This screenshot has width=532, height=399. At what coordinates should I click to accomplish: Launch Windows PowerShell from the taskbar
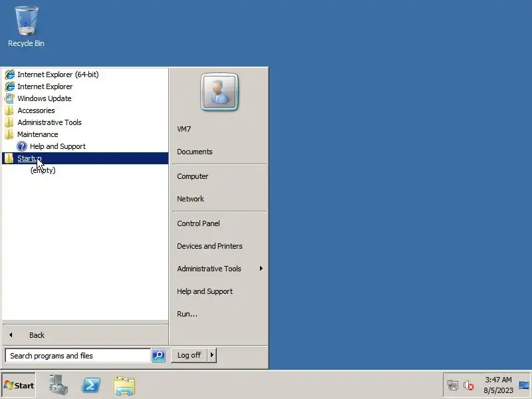[x=91, y=385]
